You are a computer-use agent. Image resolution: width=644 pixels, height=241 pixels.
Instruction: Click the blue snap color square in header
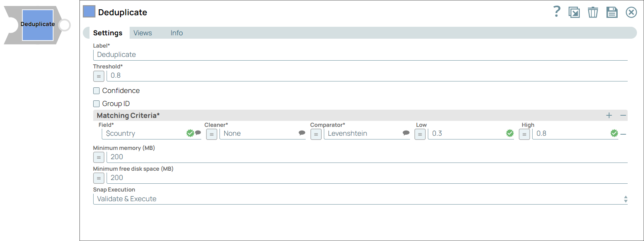(x=89, y=12)
